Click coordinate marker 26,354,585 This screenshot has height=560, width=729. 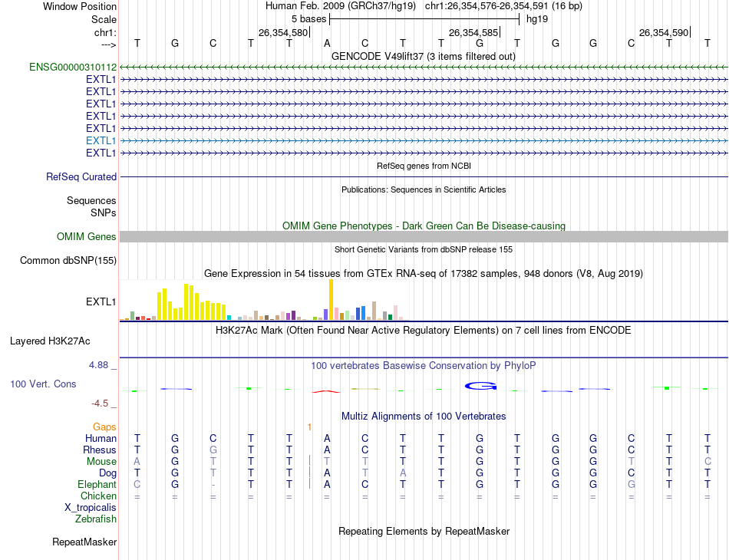click(x=473, y=32)
